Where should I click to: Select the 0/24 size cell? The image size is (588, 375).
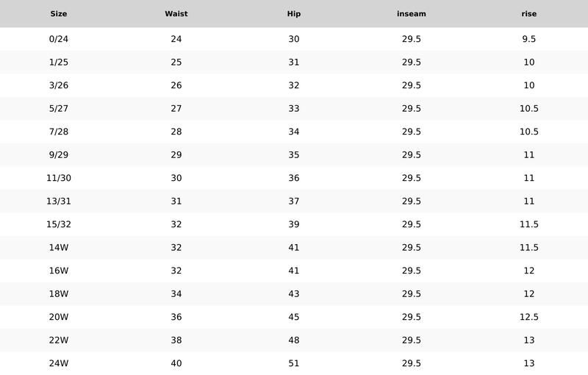(59, 39)
